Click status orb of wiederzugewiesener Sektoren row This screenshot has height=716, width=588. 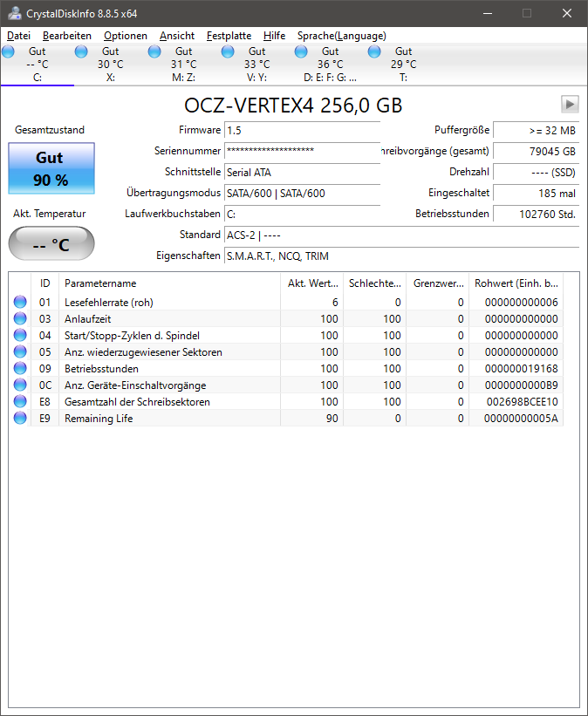pyautogui.click(x=20, y=351)
